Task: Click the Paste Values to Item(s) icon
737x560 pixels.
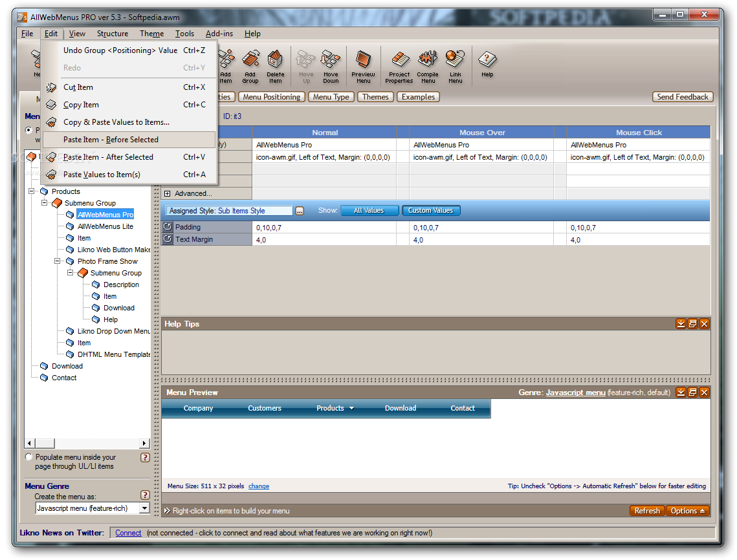Action: (51, 175)
